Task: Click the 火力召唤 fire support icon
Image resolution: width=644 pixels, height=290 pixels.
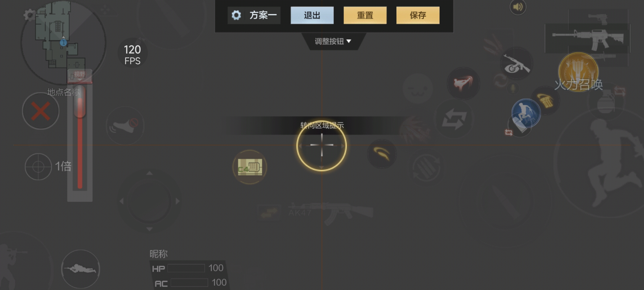Action: 578,72
